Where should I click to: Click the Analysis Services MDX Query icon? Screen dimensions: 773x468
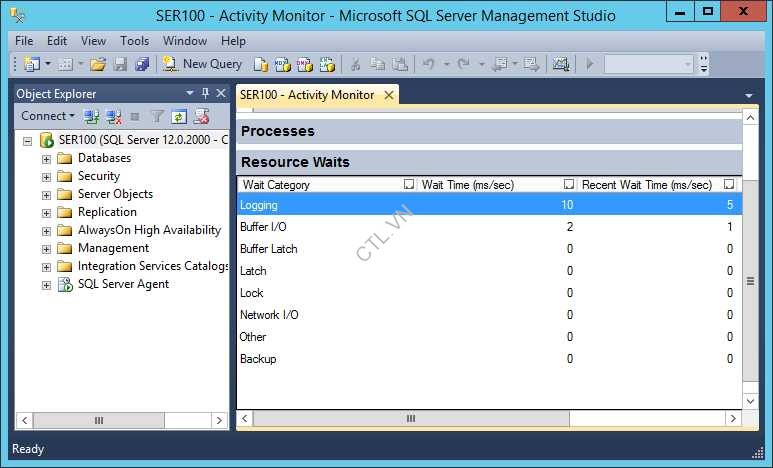click(283, 64)
